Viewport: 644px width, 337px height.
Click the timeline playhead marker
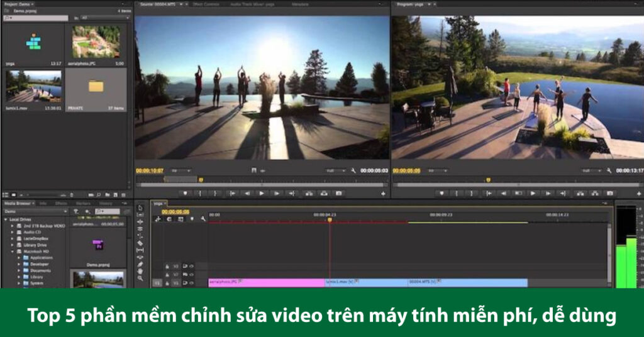point(329,220)
